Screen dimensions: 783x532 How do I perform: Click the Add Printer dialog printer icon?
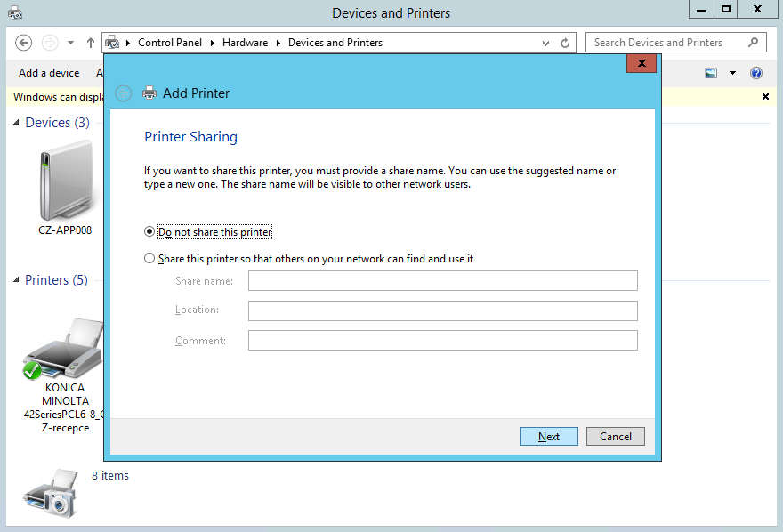[149, 93]
